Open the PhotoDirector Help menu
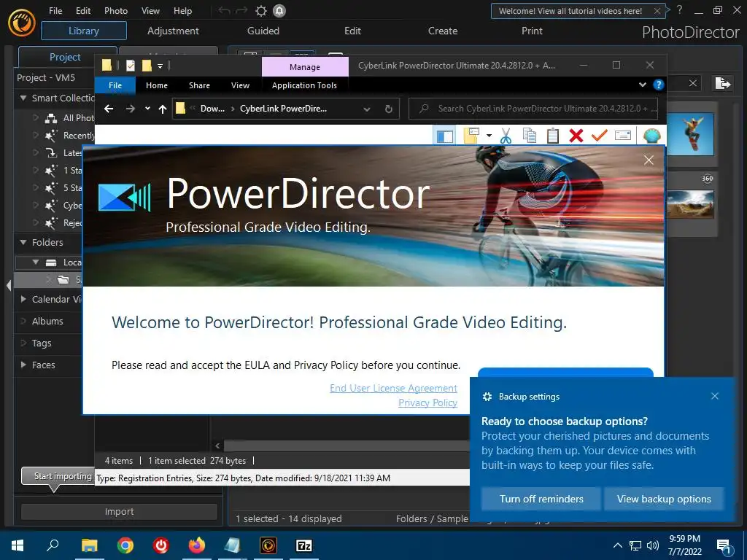The width and height of the screenshot is (747, 560). [x=182, y=10]
